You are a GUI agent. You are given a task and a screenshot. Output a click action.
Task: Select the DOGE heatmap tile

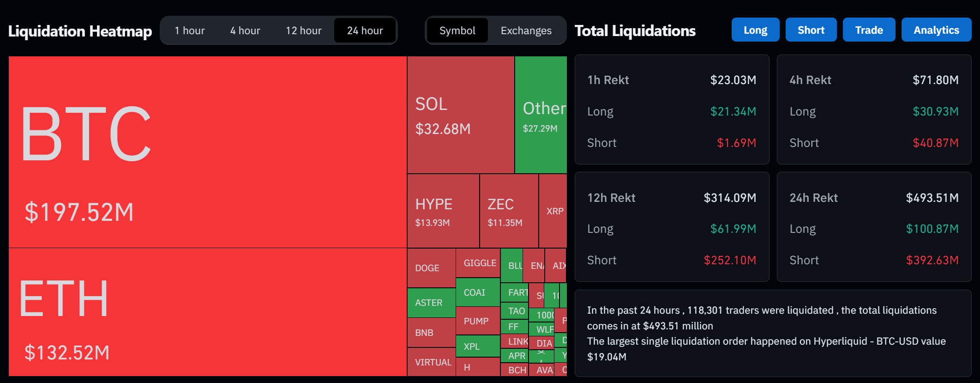431,268
